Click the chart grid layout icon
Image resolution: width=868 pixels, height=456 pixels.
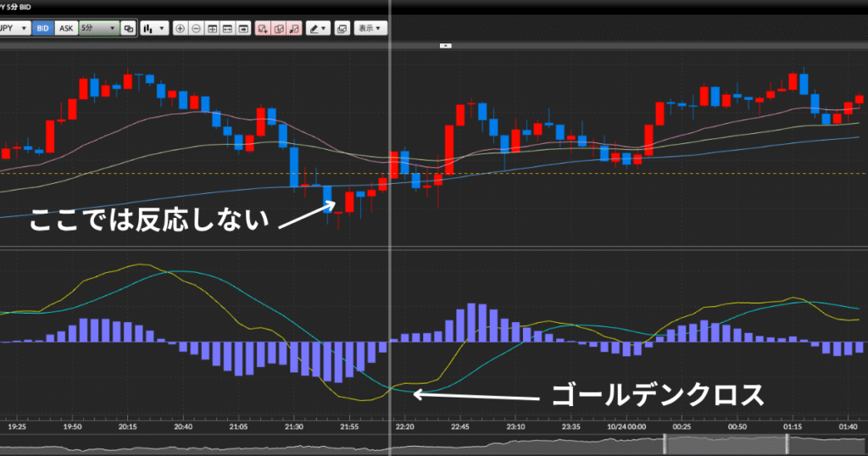[x=212, y=28]
